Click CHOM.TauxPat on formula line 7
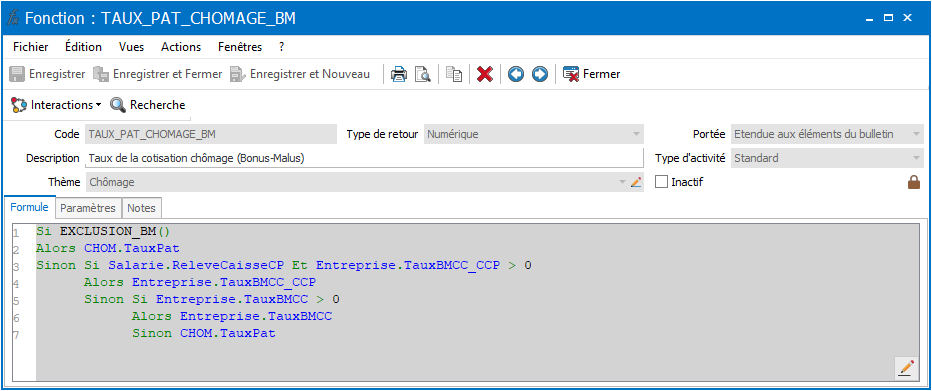This screenshot has height=391, width=932. click(228, 333)
